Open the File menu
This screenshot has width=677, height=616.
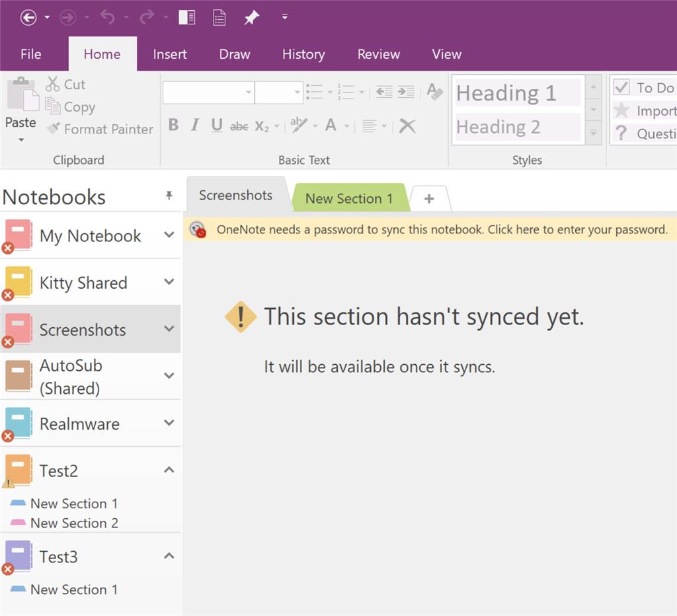pos(30,54)
